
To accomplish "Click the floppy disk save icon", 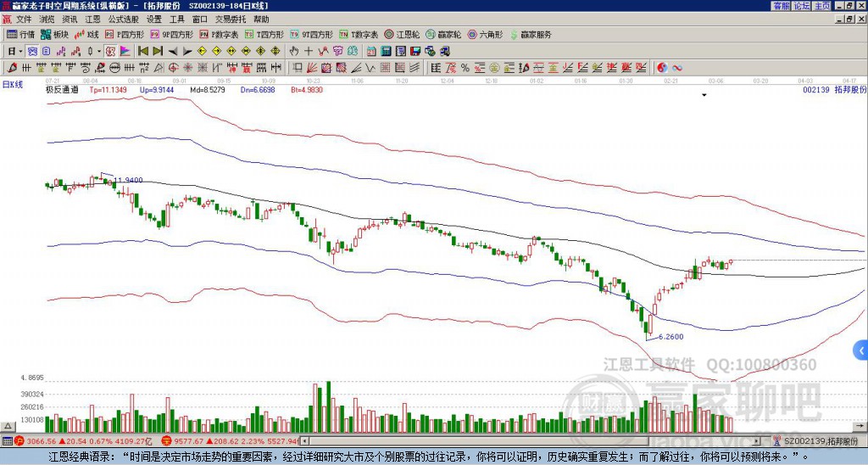I will (415, 52).
